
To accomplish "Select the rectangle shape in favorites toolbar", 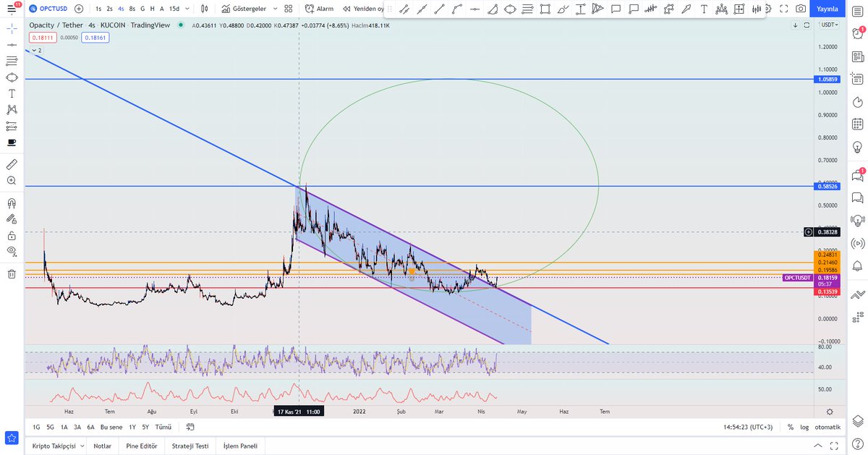I will tap(545, 9).
